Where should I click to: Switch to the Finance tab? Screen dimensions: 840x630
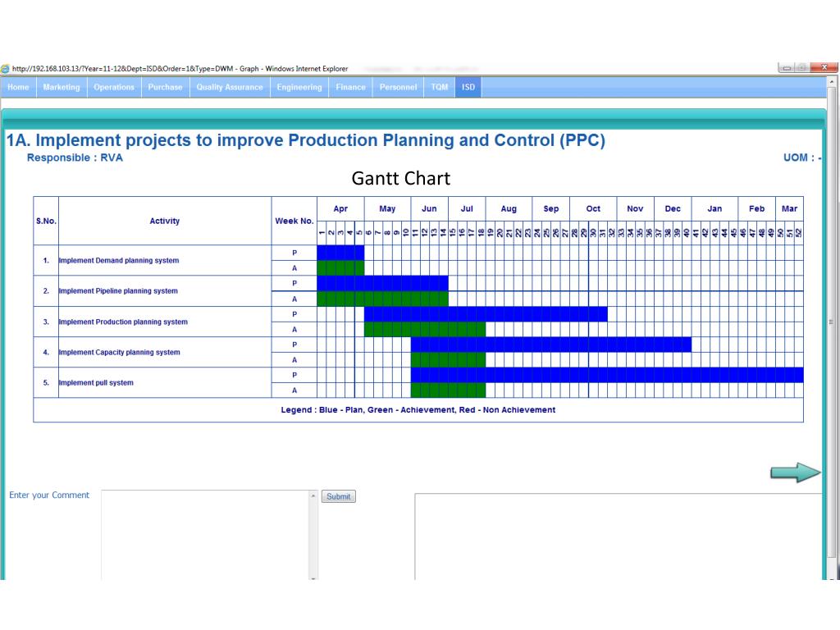[x=350, y=87]
